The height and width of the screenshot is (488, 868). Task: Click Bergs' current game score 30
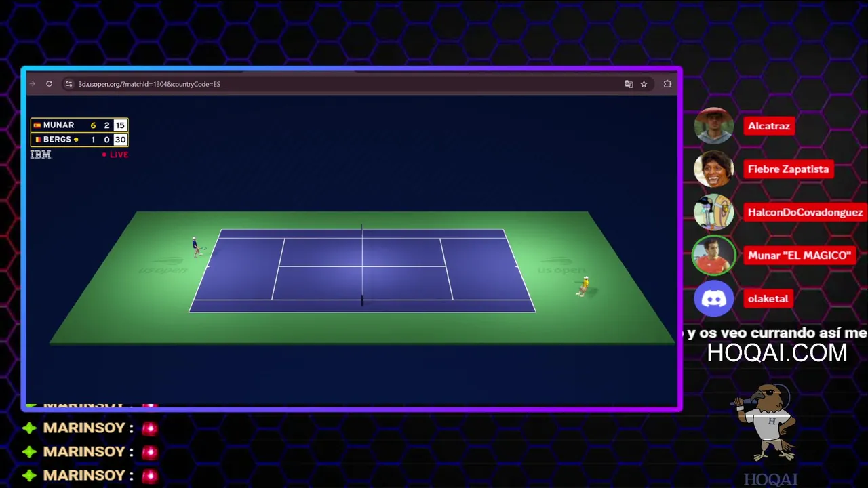(x=120, y=140)
